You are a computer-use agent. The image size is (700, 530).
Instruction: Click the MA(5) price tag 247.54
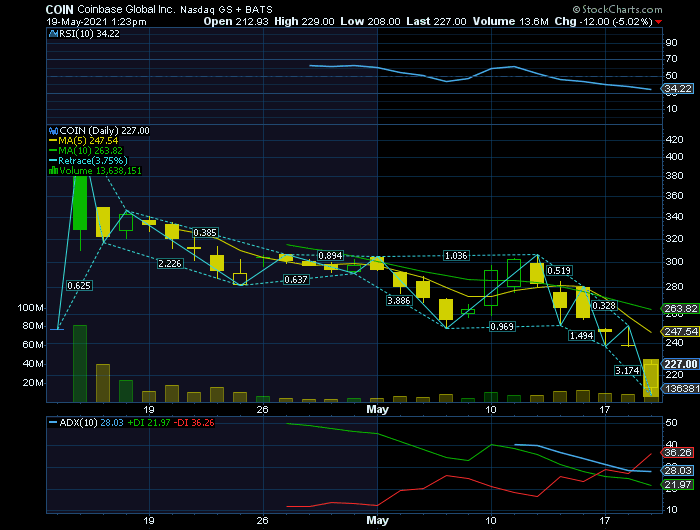pos(680,331)
